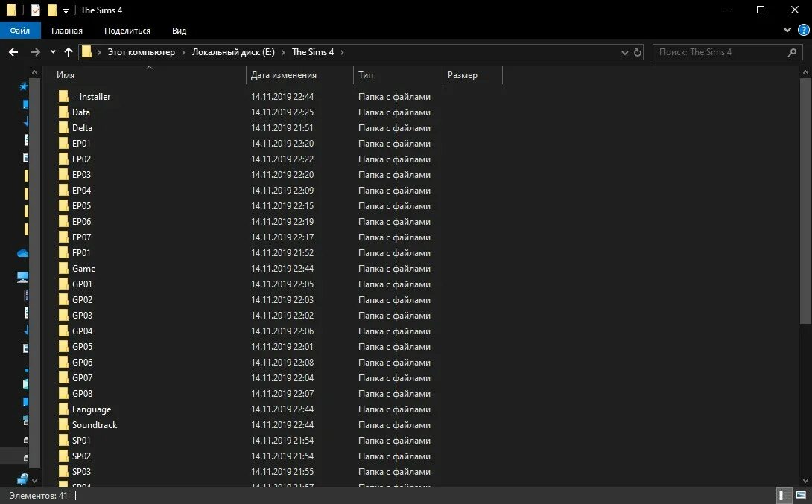Viewport: 812px width, 504px height.
Task: Open Explorer help question mark
Action: click(804, 30)
